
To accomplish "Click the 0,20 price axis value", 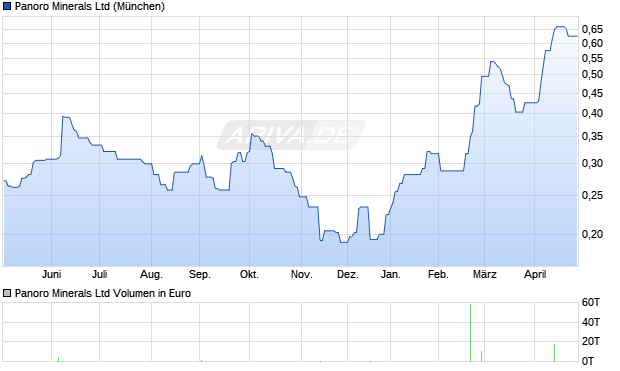I will point(592,234).
